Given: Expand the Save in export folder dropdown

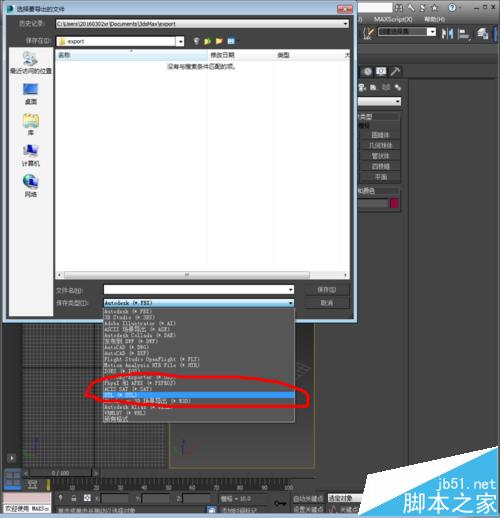Looking at the screenshot, I should 180,41.
